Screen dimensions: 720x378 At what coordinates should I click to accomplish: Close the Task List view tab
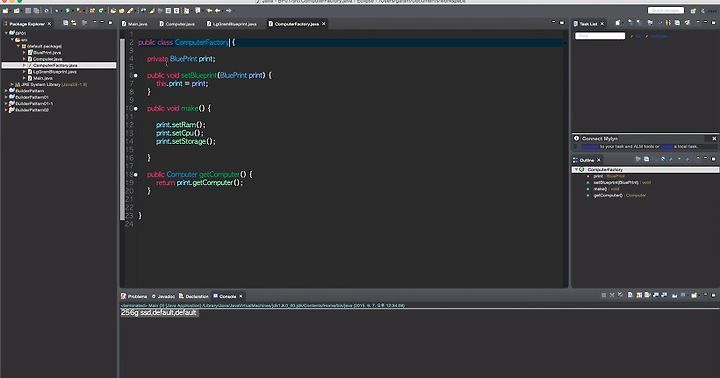tap(602, 24)
